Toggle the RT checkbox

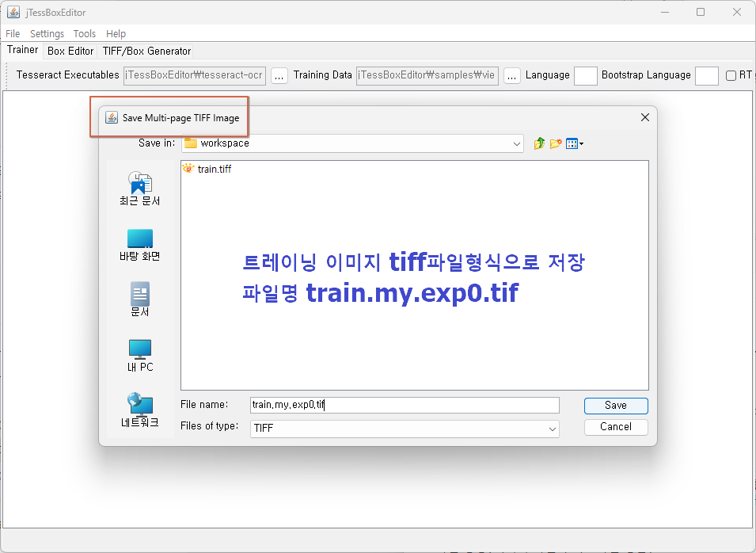tap(731, 75)
